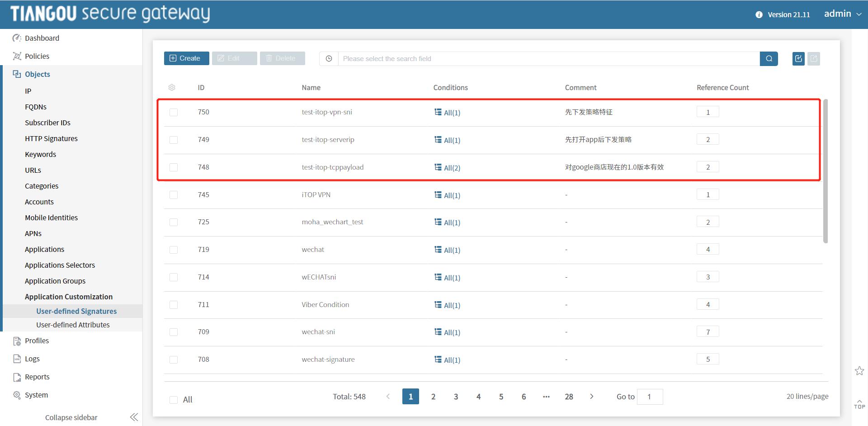Check the checkbox for row 750
Screen dimensions: 868x426
click(174, 112)
